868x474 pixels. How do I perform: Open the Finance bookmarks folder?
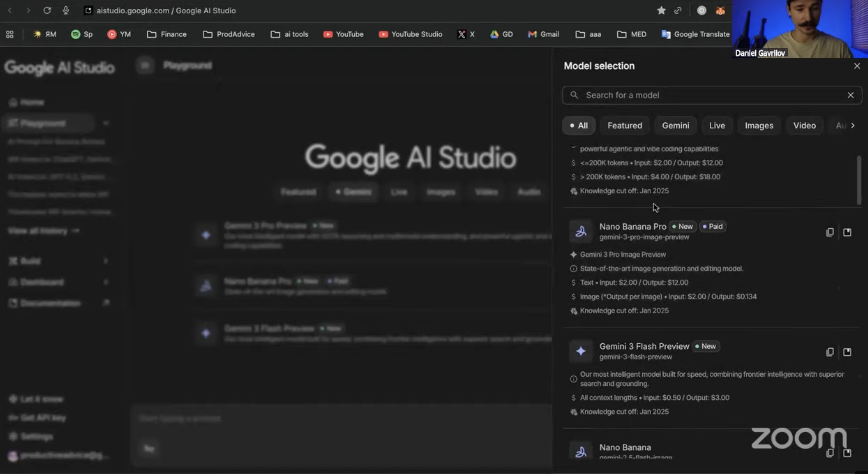[167, 34]
